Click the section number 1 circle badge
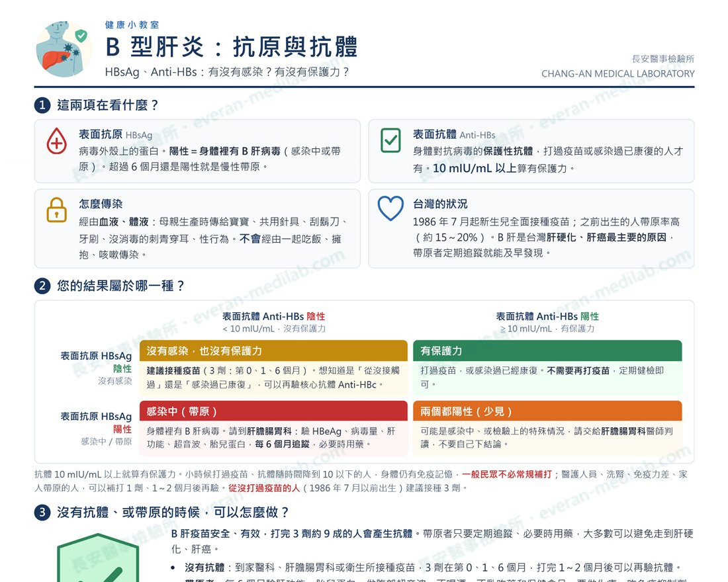The image size is (728, 582). point(42,105)
